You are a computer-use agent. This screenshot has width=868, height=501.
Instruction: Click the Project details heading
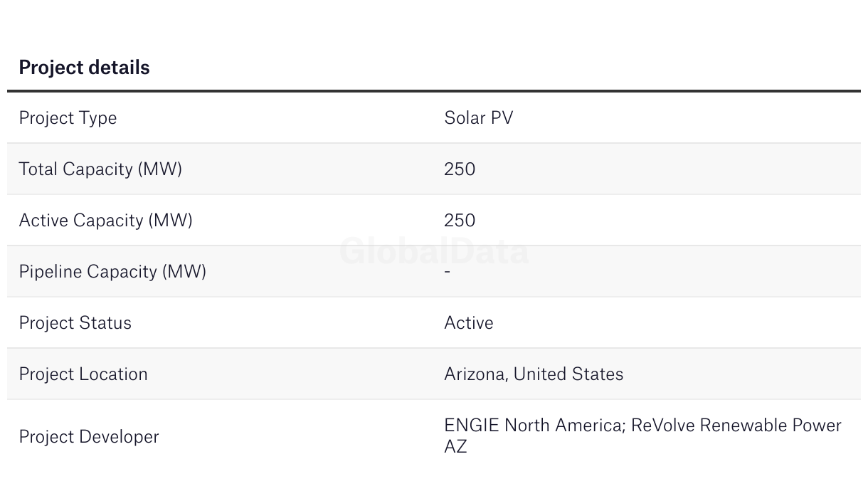tap(84, 68)
